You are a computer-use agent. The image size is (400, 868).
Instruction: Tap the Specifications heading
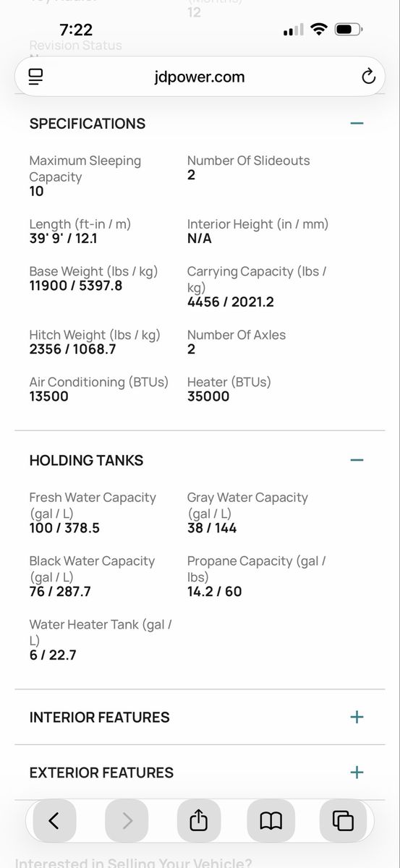coord(87,124)
